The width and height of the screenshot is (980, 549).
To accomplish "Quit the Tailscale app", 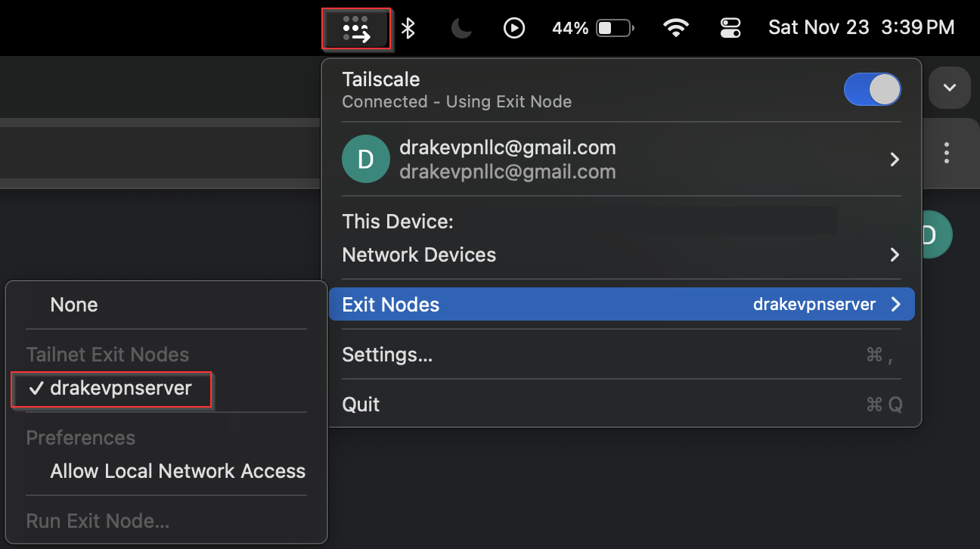I will [x=622, y=405].
